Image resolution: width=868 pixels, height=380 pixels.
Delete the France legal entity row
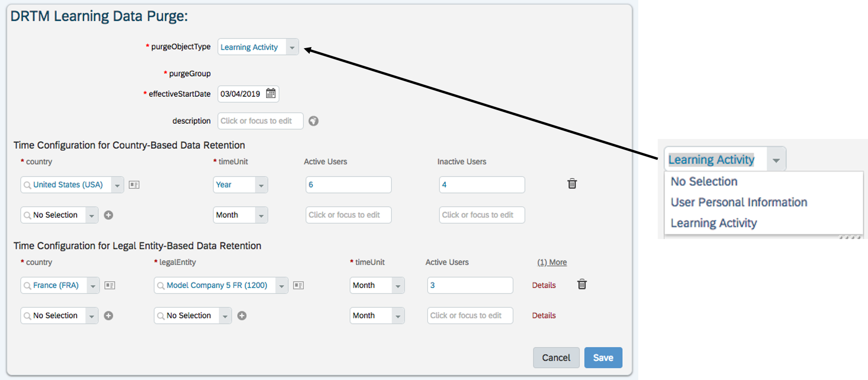[x=582, y=284]
